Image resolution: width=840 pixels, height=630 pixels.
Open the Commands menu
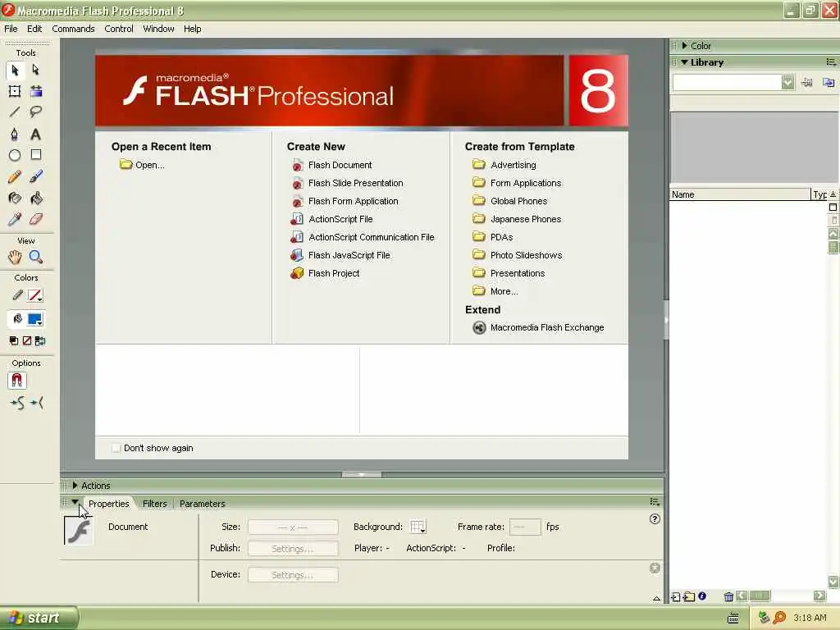(73, 29)
